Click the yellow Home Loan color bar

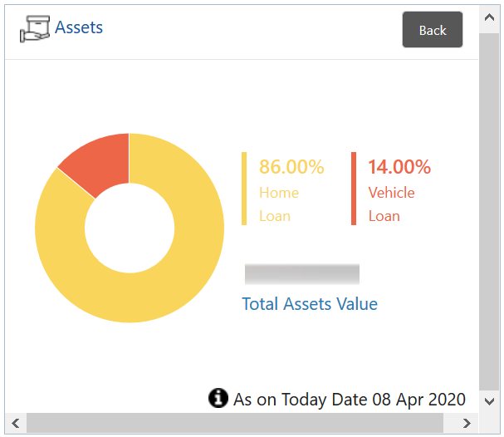tap(244, 189)
